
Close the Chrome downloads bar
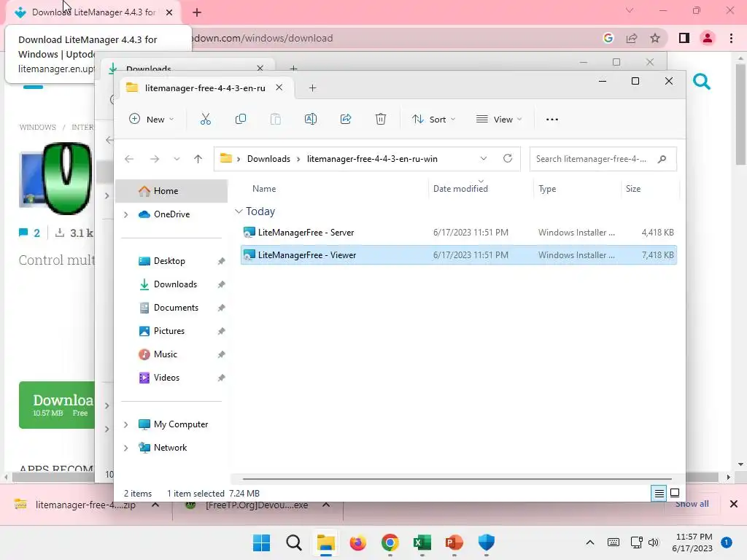coord(734,504)
